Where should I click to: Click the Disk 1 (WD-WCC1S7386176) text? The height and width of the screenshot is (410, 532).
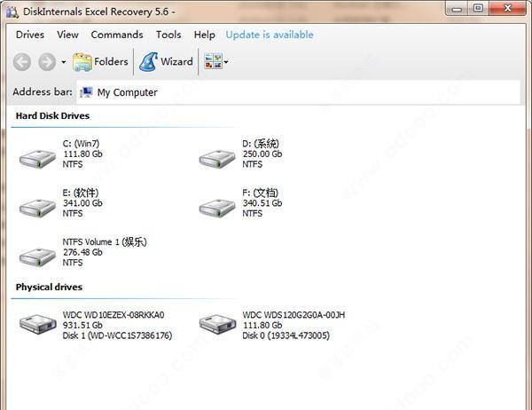pos(117,335)
